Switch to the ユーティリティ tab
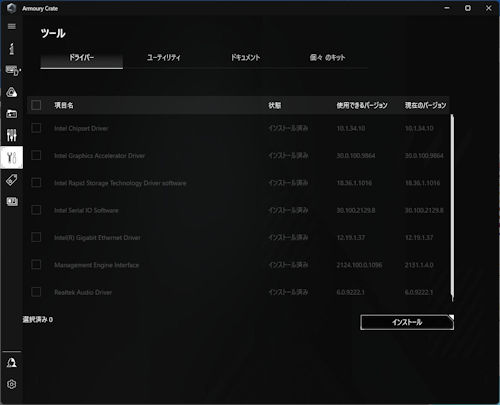Viewport: 500px width, 405px height. 164,58
